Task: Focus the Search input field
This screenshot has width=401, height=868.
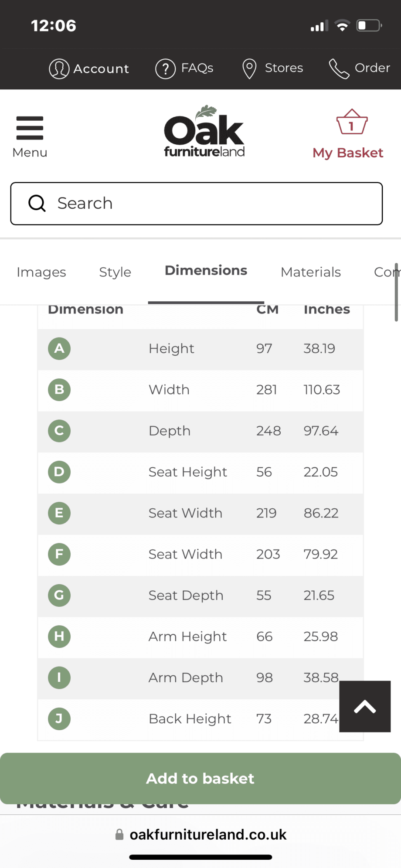Action: (197, 204)
